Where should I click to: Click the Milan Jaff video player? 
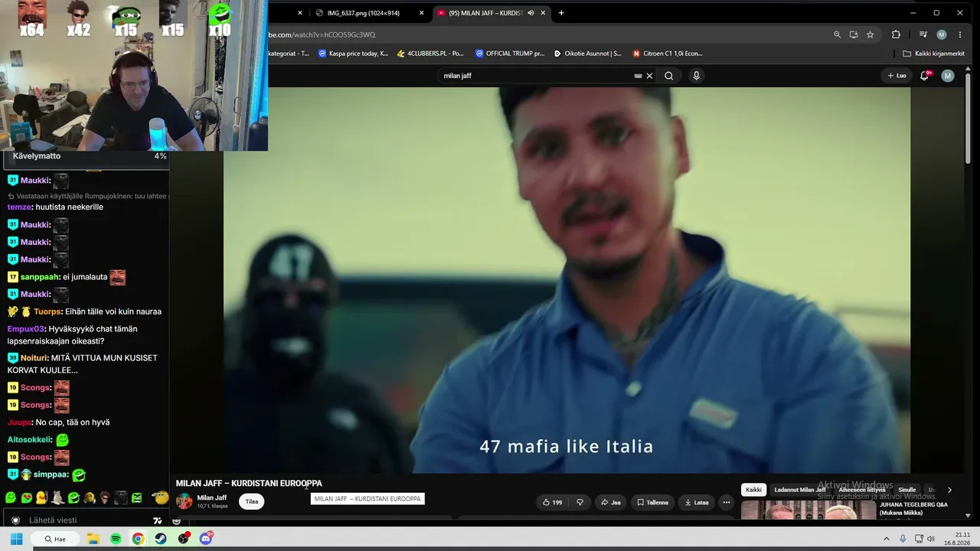(567, 280)
